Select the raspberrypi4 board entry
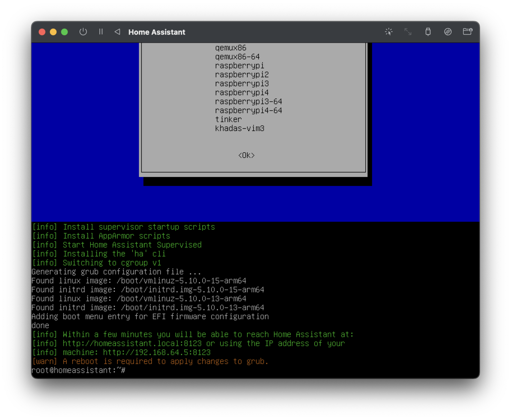The height and width of the screenshot is (420, 511). pos(241,92)
